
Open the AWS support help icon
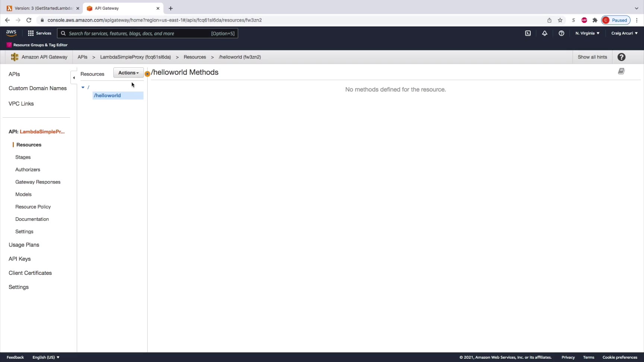pyautogui.click(x=561, y=33)
